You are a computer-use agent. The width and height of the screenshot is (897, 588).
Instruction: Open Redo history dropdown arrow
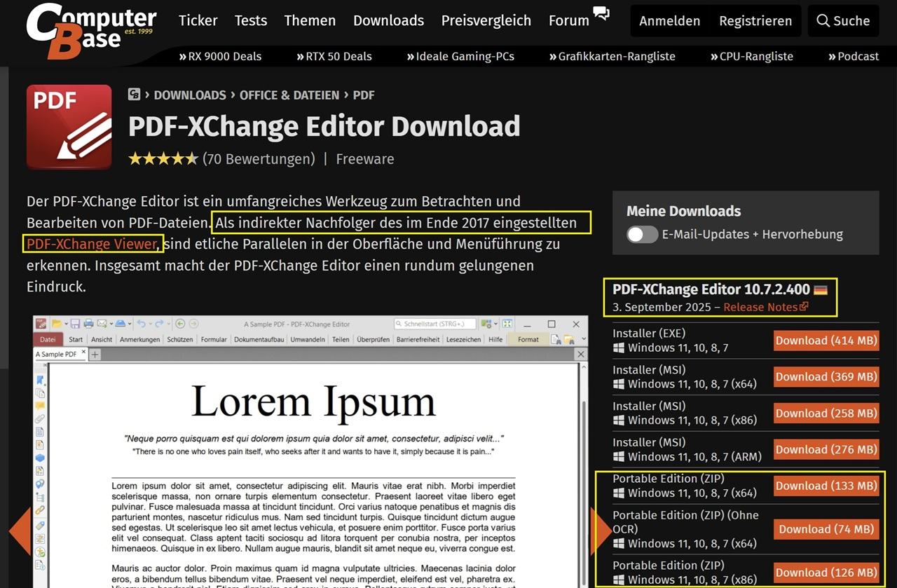point(168,324)
